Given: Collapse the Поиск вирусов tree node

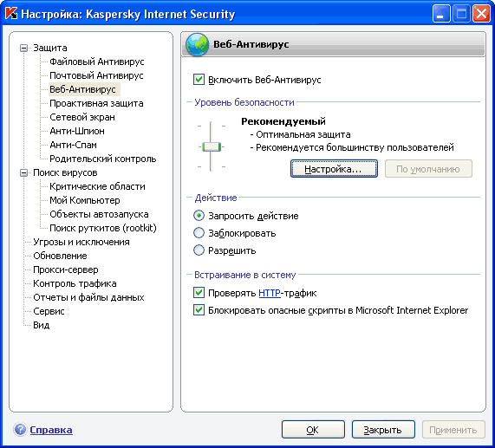Looking at the screenshot, I should click(23, 173).
